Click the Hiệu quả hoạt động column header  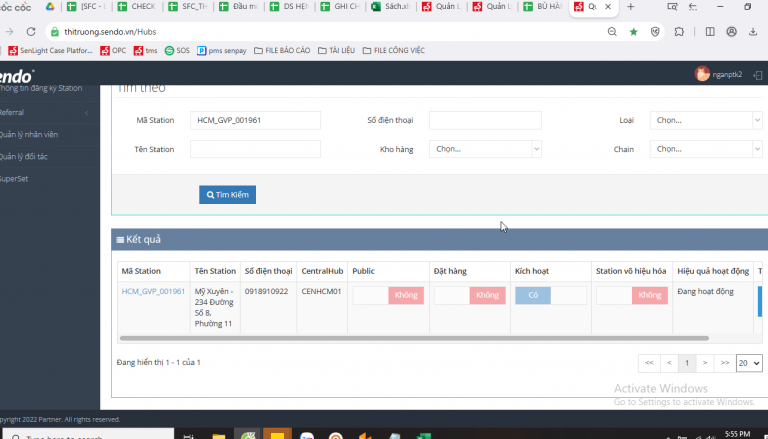713,271
